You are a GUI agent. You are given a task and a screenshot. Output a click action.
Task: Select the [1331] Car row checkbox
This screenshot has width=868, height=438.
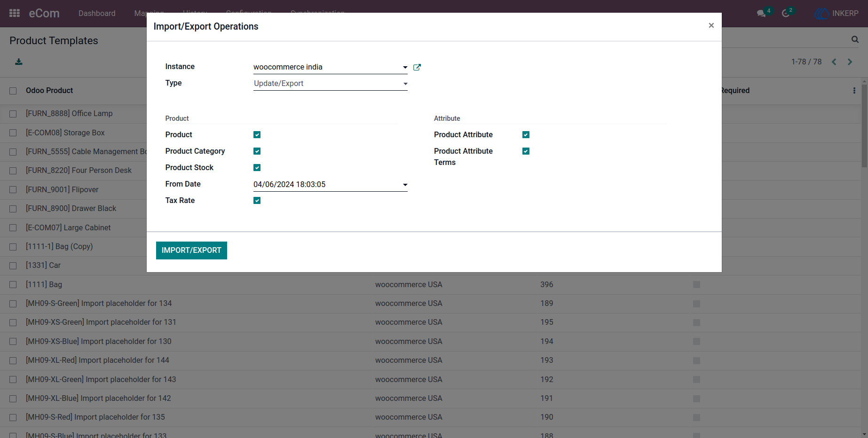click(13, 266)
